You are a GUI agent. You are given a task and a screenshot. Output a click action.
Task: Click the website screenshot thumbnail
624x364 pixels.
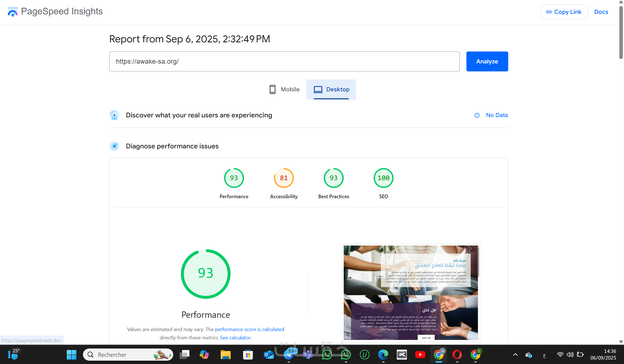[x=411, y=293]
